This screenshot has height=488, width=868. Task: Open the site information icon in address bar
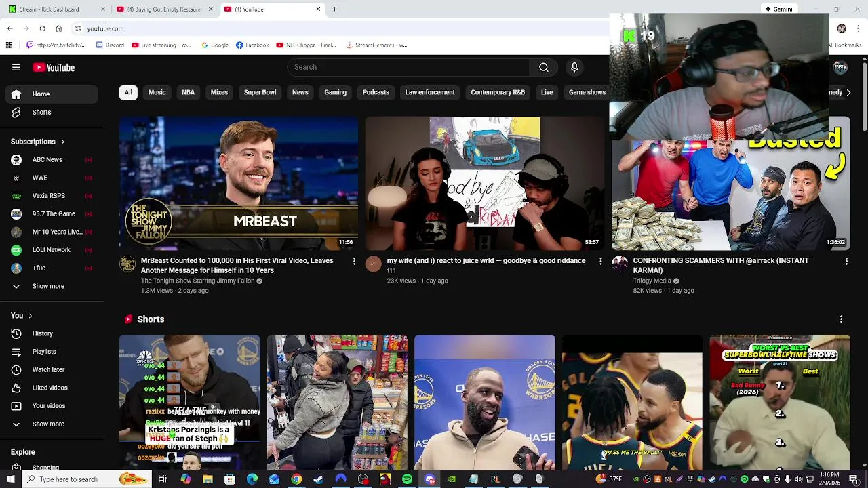click(x=78, y=28)
